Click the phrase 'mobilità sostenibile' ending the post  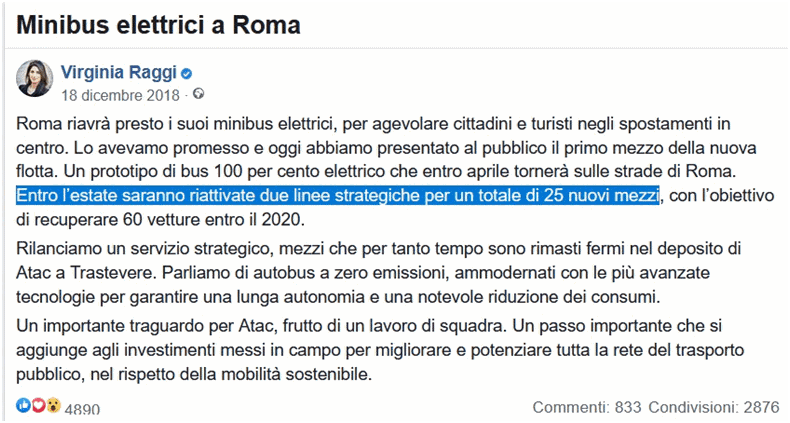(301, 376)
